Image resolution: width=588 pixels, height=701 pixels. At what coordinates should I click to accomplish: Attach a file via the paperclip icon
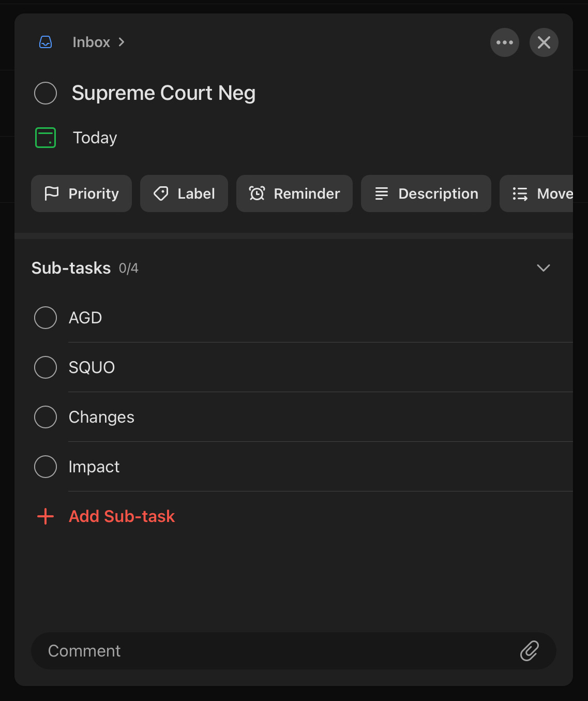530,651
